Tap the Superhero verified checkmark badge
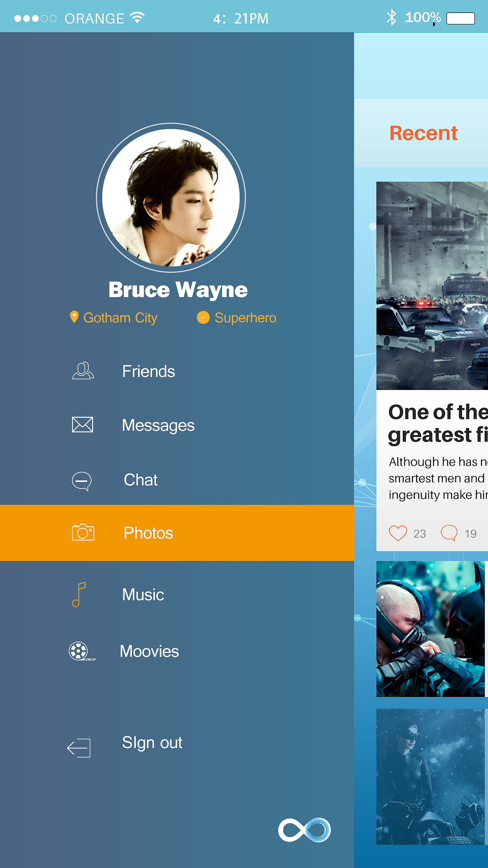Image resolution: width=488 pixels, height=868 pixels. (x=203, y=317)
